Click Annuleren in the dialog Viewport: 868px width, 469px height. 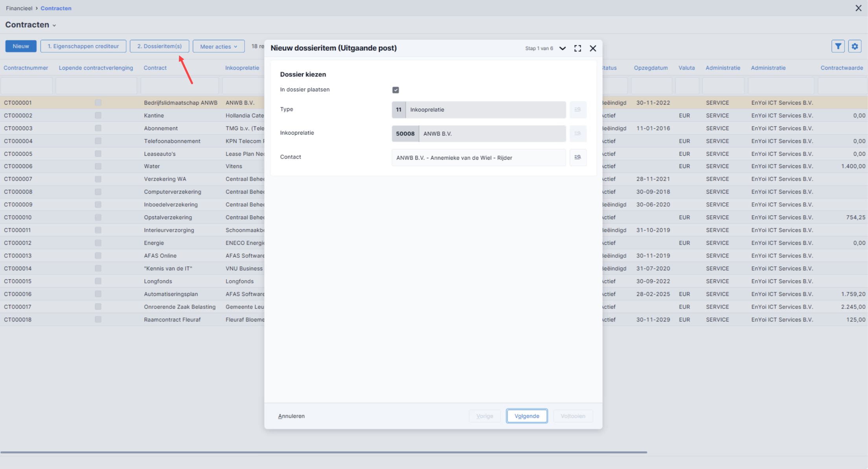(291, 416)
